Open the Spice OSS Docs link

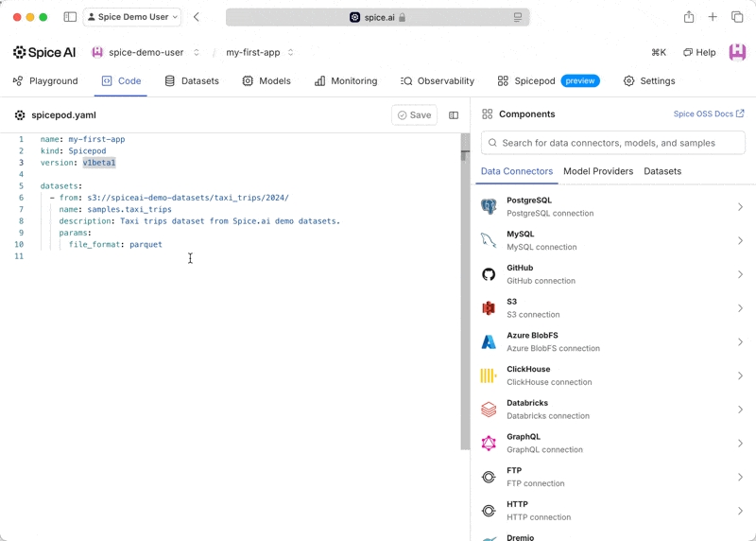[709, 114]
